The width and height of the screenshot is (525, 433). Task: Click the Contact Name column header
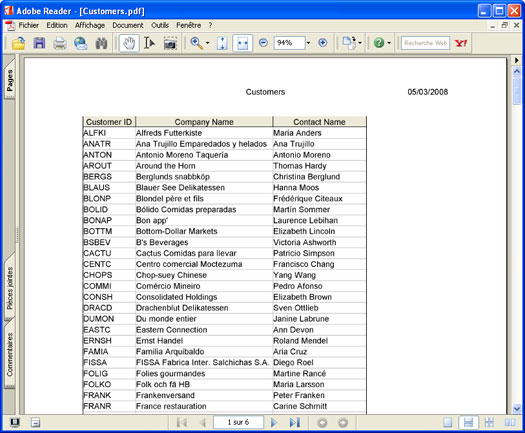(x=319, y=122)
